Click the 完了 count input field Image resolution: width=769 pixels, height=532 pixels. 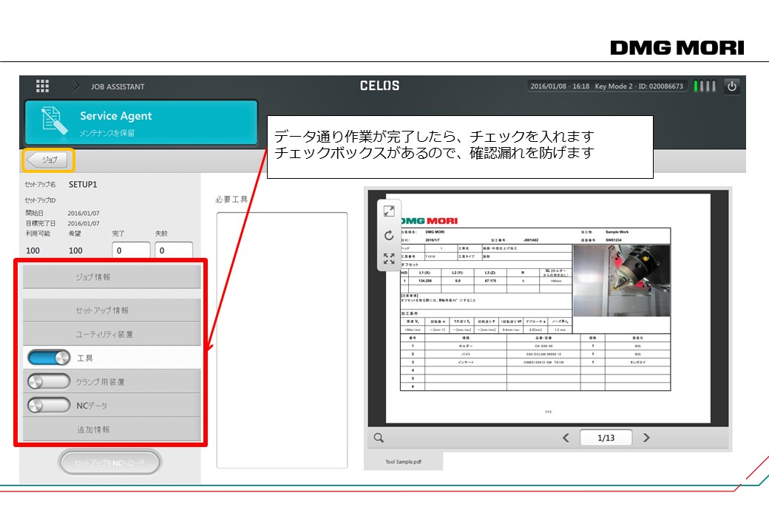131,250
